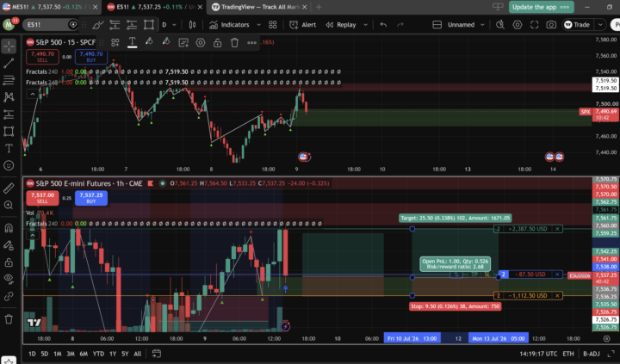Open the Indicators panel

[229, 24]
